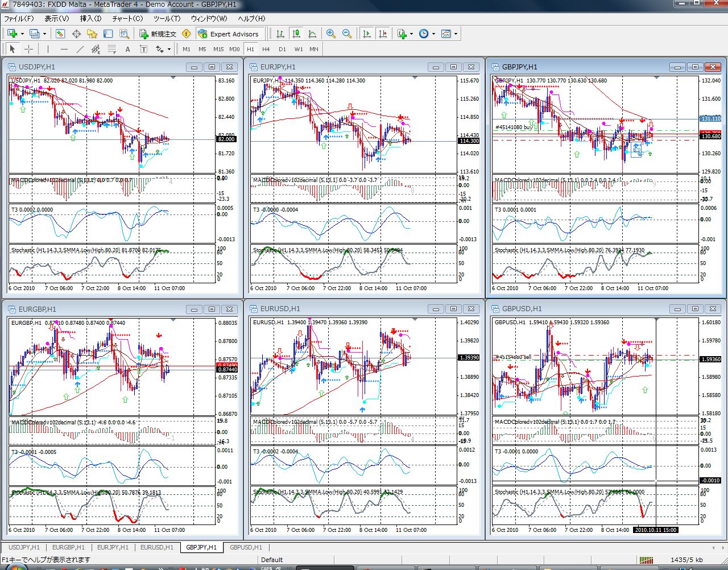This screenshot has width=728, height=570.
Task: Open the new chart toolbar icon
Action: [12, 34]
